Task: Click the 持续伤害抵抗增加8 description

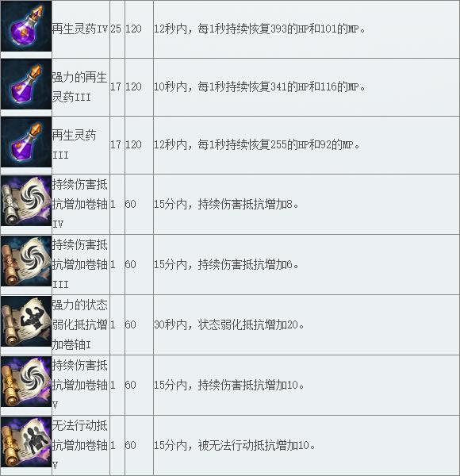Action: pyautogui.click(x=226, y=205)
